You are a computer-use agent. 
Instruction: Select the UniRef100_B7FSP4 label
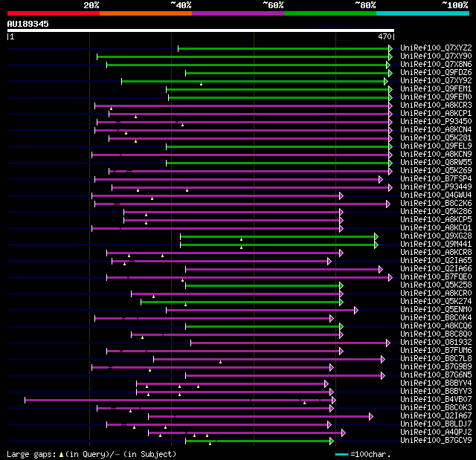click(x=436, y=179)
